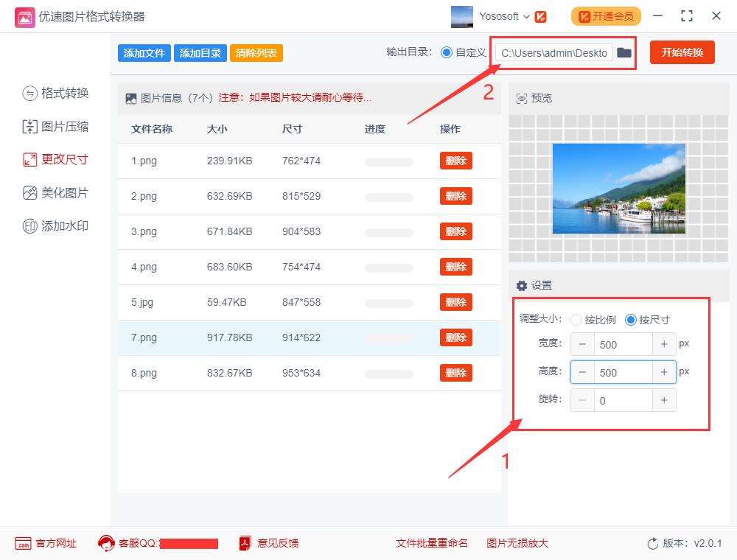Click the settings gear icon in 设置 panel
The image size is (737, 560).
coord(521,284)
